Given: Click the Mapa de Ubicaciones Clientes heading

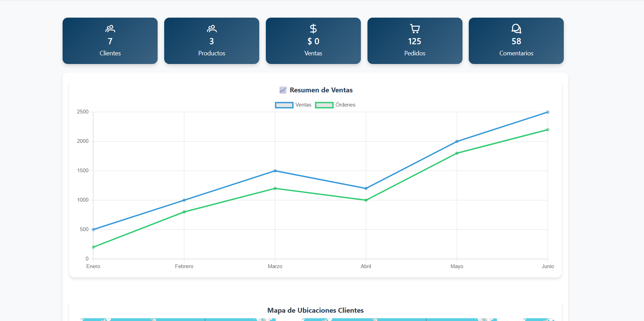Looking at the screenshot, I should pos(315,310).
